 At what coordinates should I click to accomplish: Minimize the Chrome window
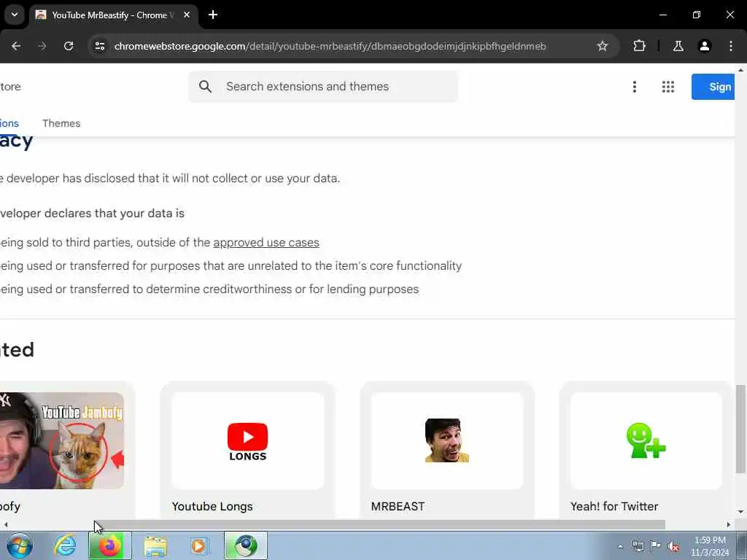[x=662, y=15]
